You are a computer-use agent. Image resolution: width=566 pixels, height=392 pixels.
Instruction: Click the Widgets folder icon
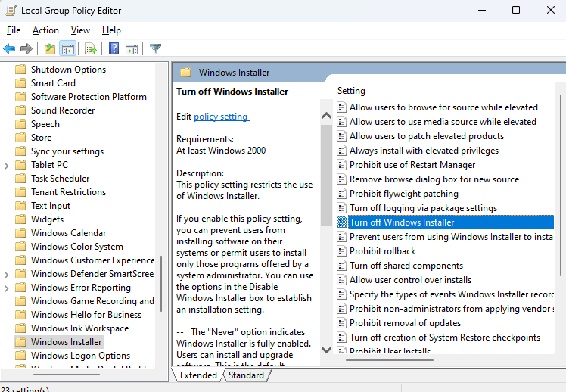20,219
